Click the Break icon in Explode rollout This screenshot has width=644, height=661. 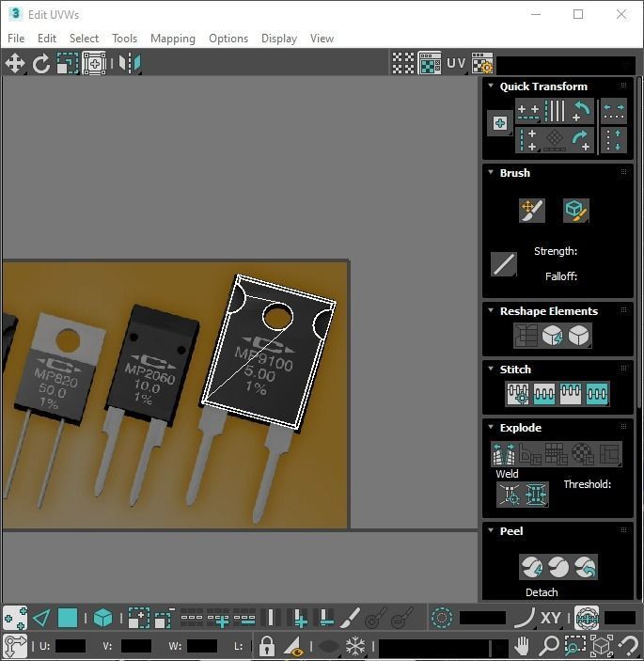pyautogui.click(x=504, y=453)
